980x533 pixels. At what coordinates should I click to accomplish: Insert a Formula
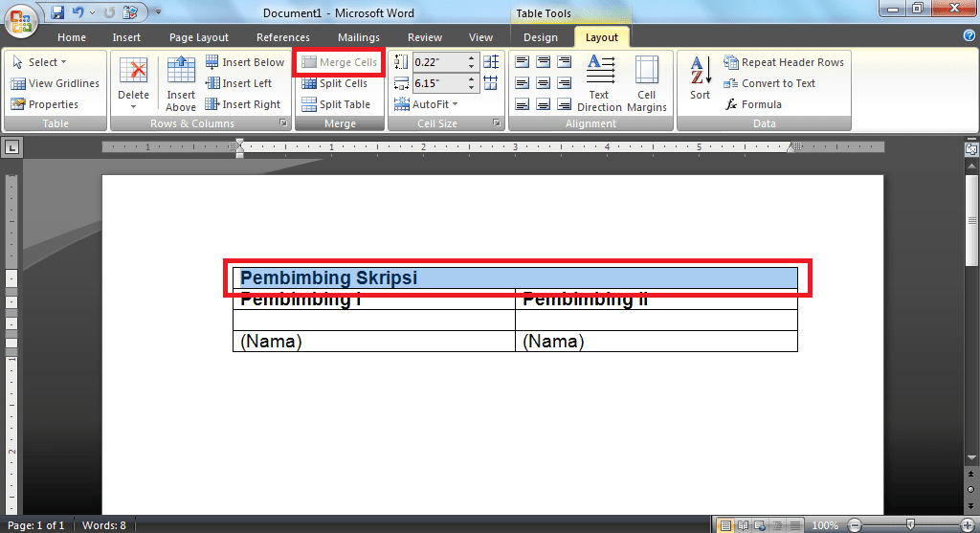[753, 104]
